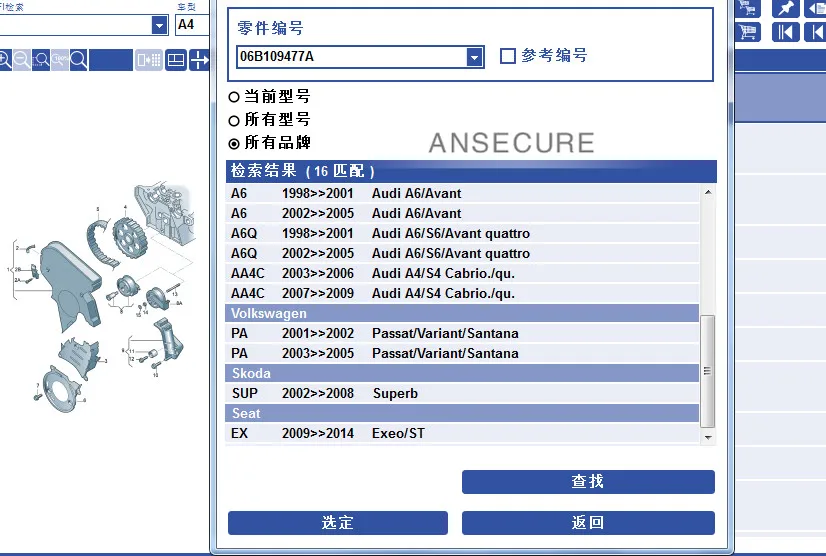
Task: Click the Volkswagen brand group header
Action: tap(462, 313)
